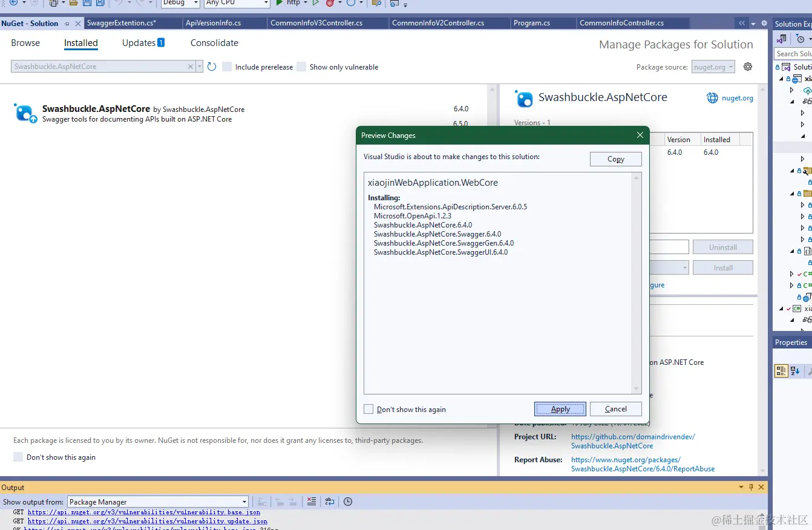812x530 pixels.
Task: Pin the NuGet - Solution tab
Action: click(67, 24)
